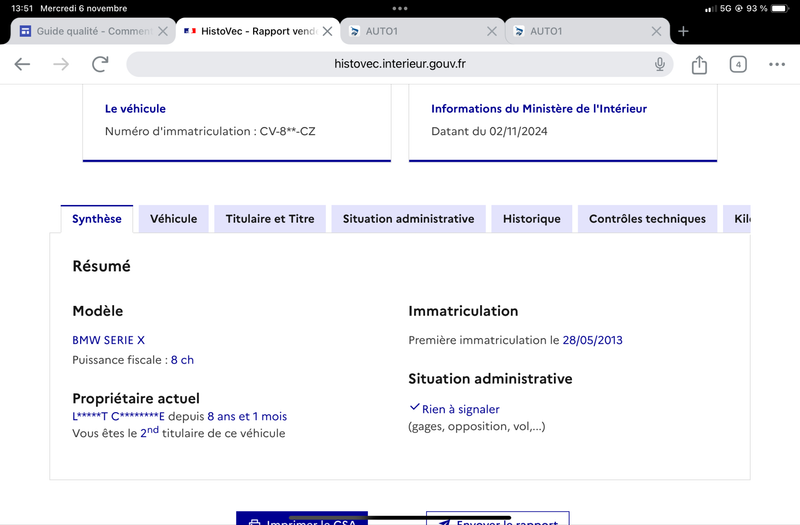Open the Contrôles techniques tab

click(x=647, y=219)
